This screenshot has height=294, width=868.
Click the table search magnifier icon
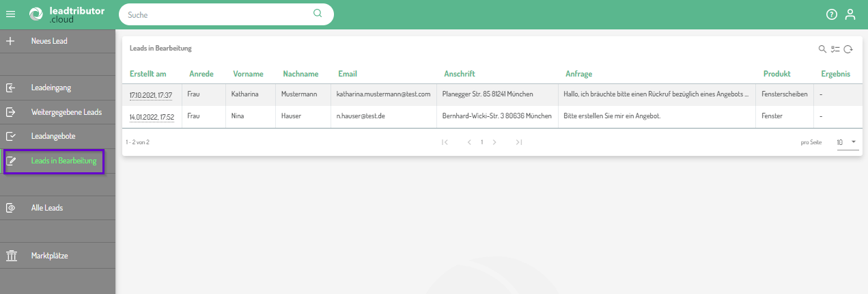click(x=822, y=49)
